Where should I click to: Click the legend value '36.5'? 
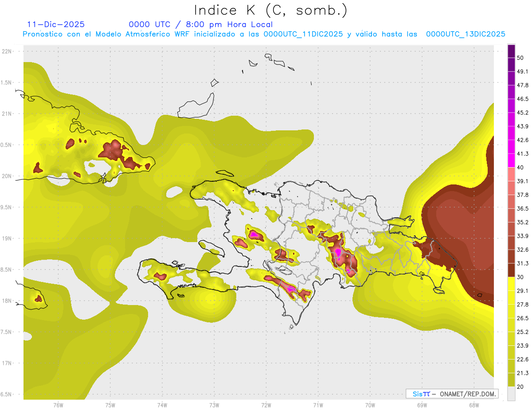click(523, 208)
